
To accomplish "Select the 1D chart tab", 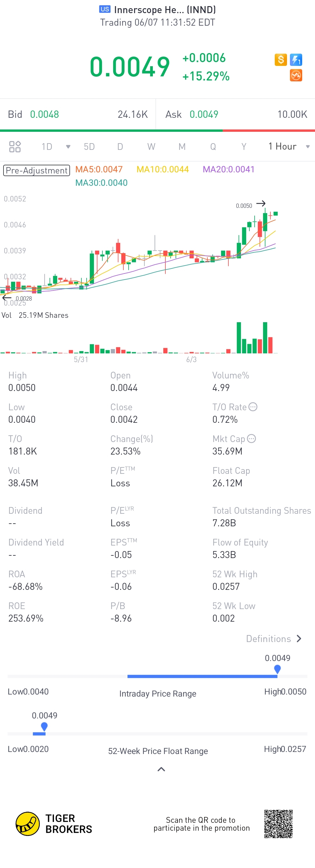I will 47,147.
